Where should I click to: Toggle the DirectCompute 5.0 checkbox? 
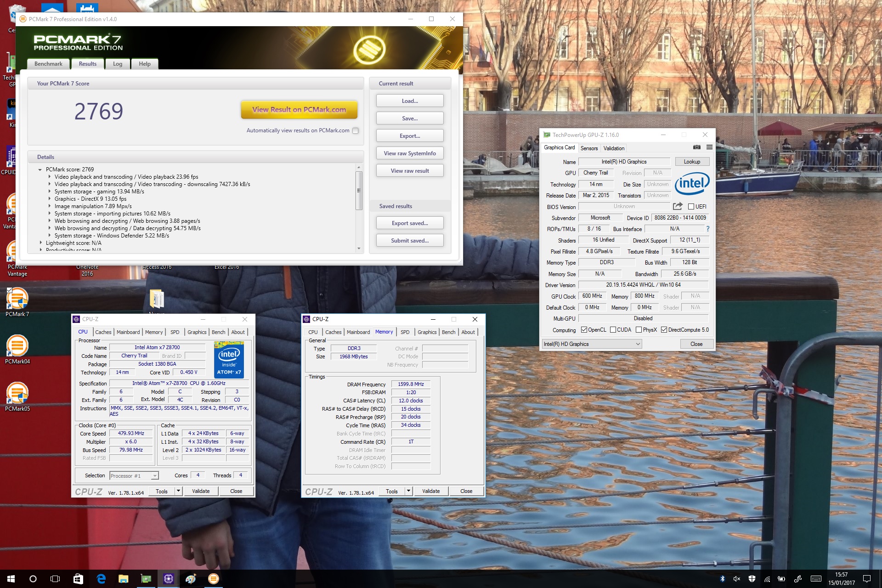(x=664, y=330)
